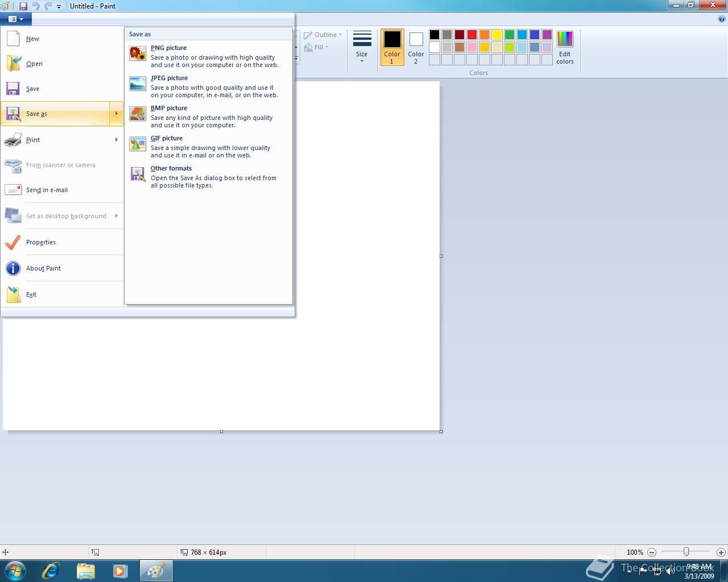Click the Undo arrow in the title bar
The image size is (728, 582).
[x=36, y=6]
